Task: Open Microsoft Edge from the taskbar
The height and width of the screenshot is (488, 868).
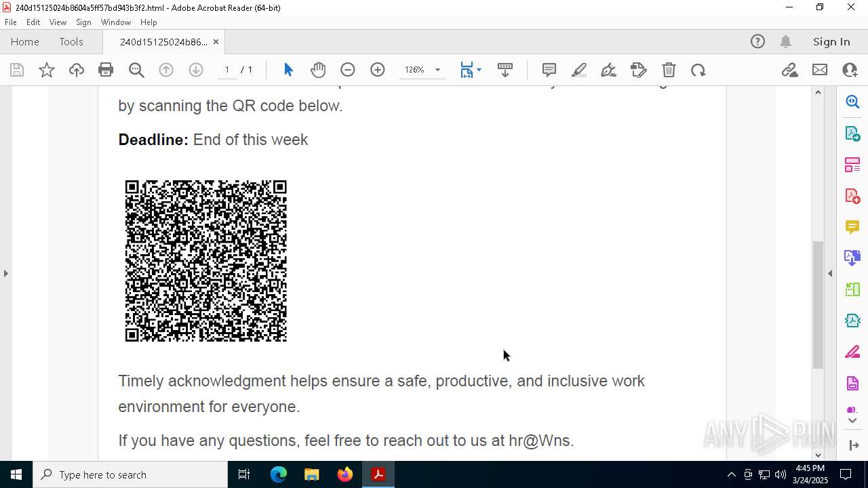Action: click(279, 474)
